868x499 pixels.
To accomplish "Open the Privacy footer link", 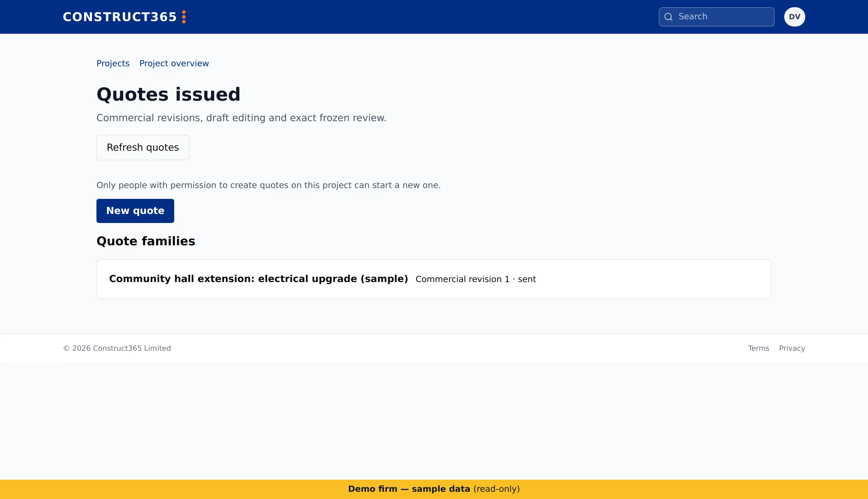I will pos(792,348).
